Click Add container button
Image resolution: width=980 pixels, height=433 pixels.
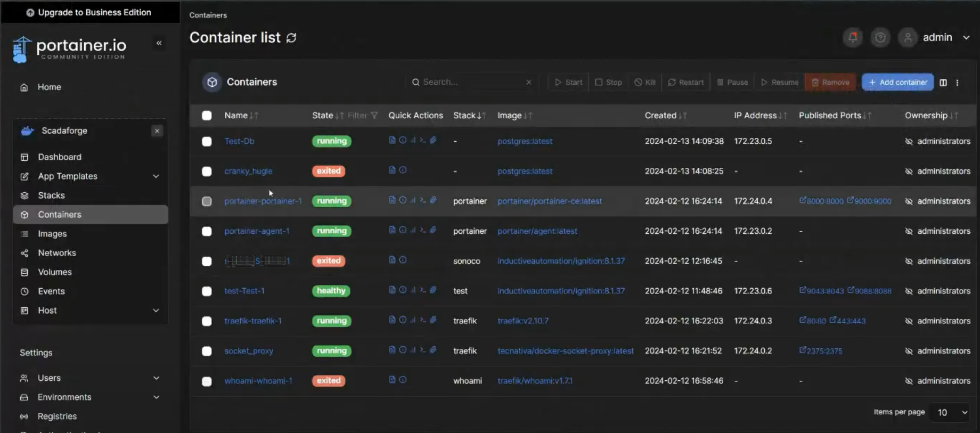[897, 82]
